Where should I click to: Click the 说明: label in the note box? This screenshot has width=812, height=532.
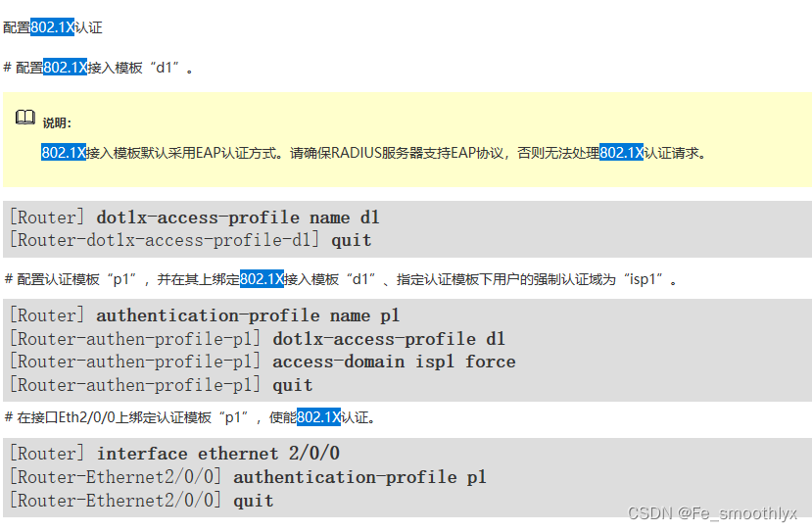(57, 123)
